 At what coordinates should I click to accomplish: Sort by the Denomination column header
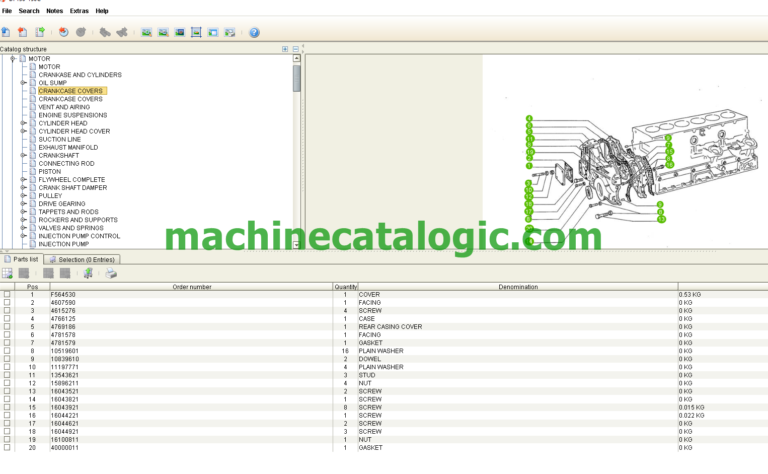click(x=518, y=286)
